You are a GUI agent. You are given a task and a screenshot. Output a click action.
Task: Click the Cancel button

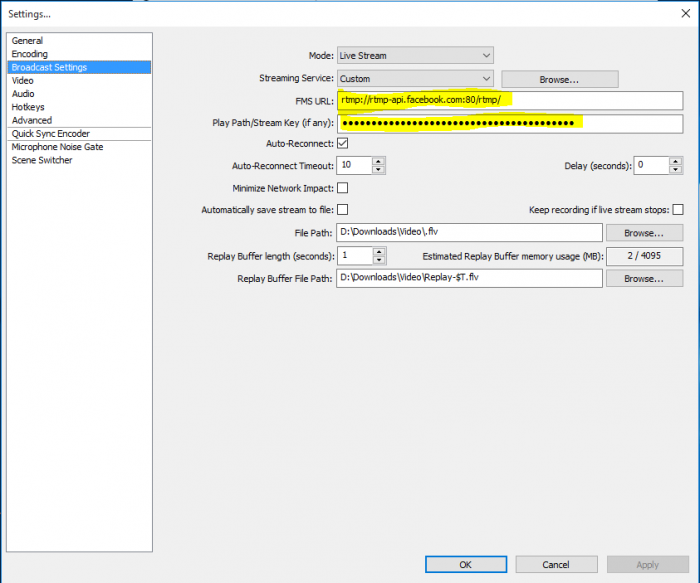tap(556, 565)
